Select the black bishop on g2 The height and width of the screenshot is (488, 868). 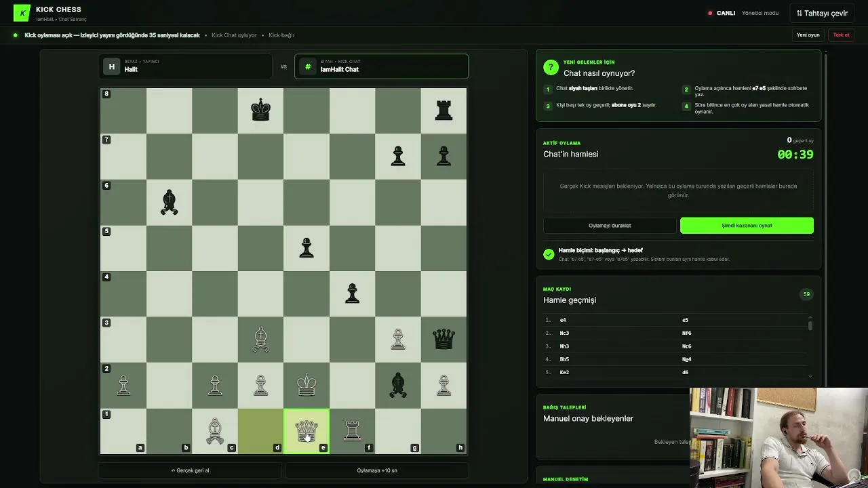pyautogui.click(x=398, y=385)
